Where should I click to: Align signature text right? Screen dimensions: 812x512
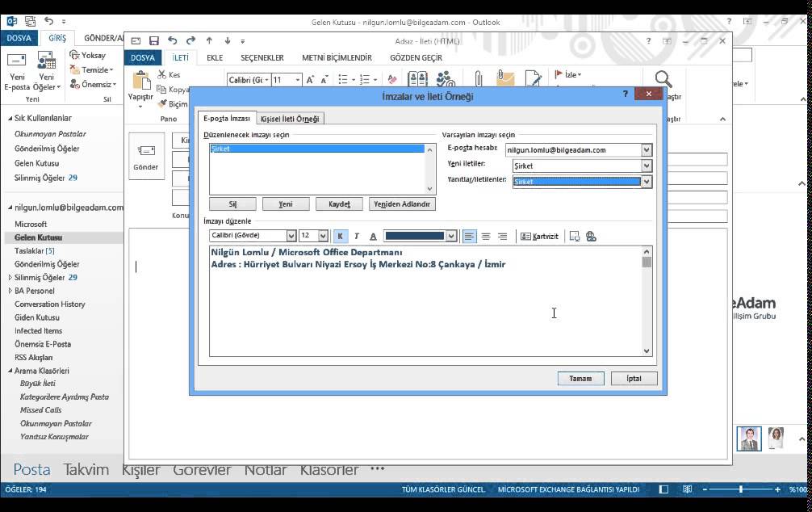(x=502, y=237)
